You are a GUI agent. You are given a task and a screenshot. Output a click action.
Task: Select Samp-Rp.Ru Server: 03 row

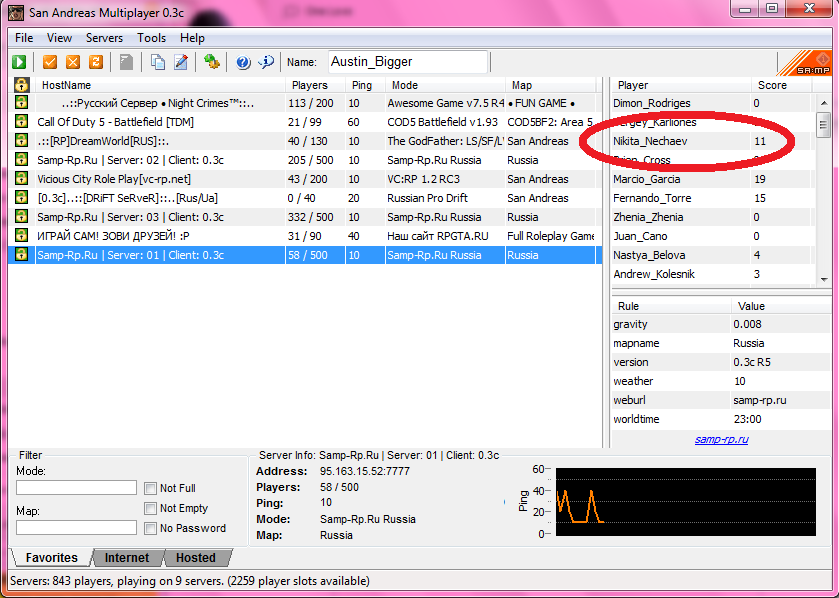pyautogui.click(x=305, y=217)
